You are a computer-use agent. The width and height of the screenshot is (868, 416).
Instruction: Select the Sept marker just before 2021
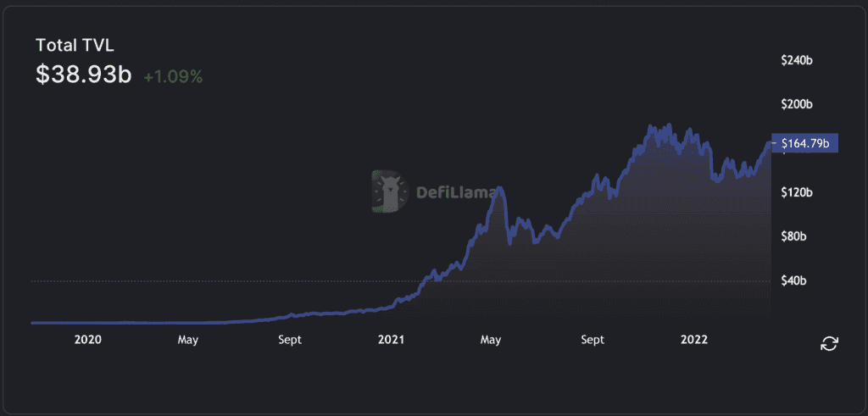pyautogui.click(x=290, y=340)
